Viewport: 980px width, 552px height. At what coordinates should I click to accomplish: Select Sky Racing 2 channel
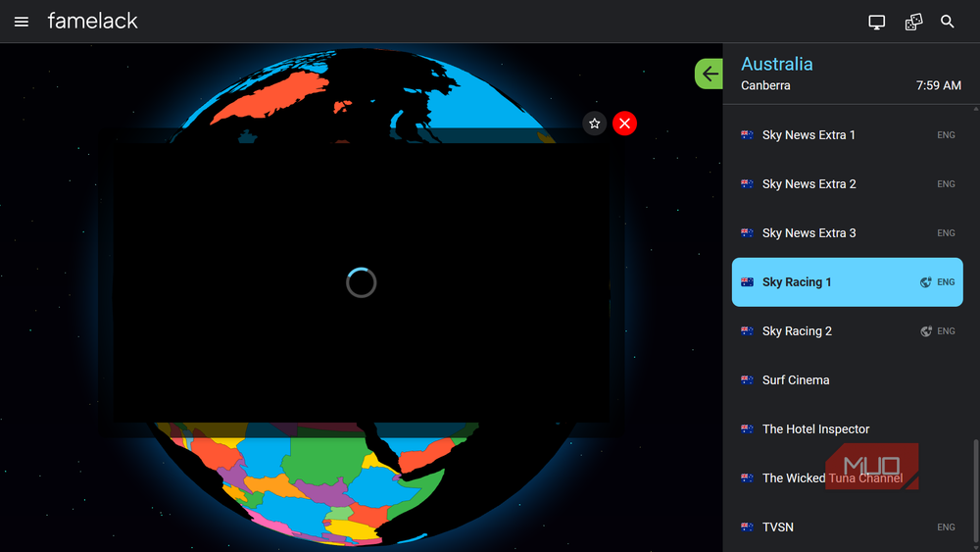[847, 331]
